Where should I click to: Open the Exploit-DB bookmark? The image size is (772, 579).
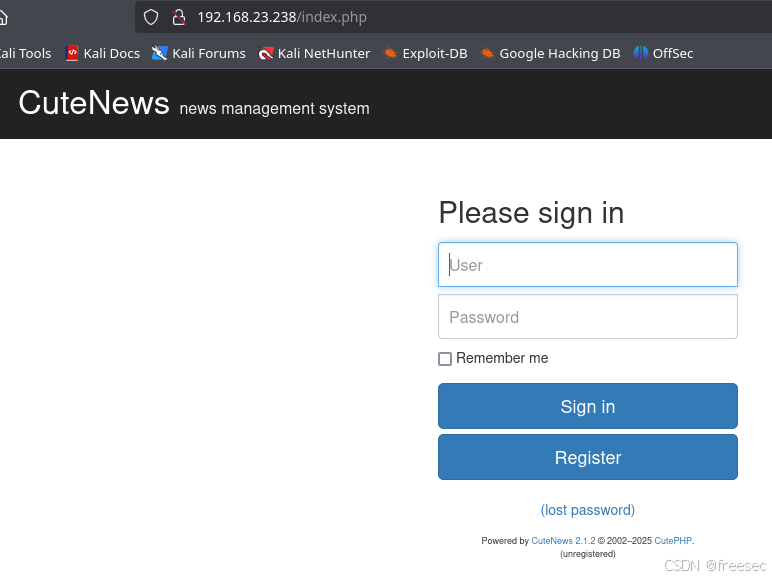(425, 53)
